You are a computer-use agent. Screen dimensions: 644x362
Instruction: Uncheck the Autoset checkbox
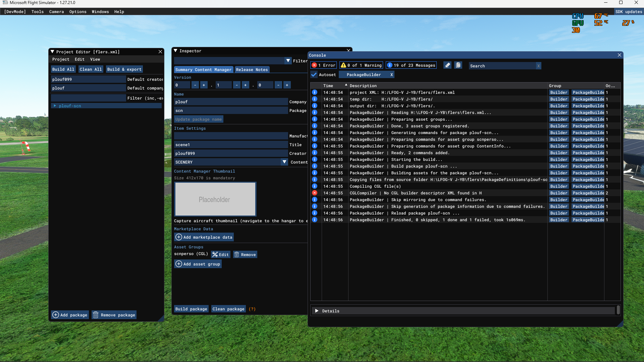(314, 75)
